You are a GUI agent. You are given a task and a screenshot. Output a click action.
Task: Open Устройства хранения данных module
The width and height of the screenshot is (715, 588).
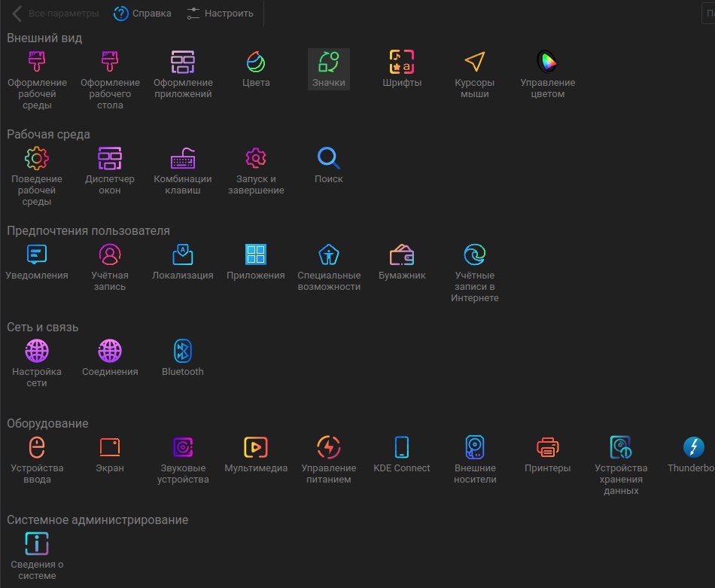(x=621, y=465)
